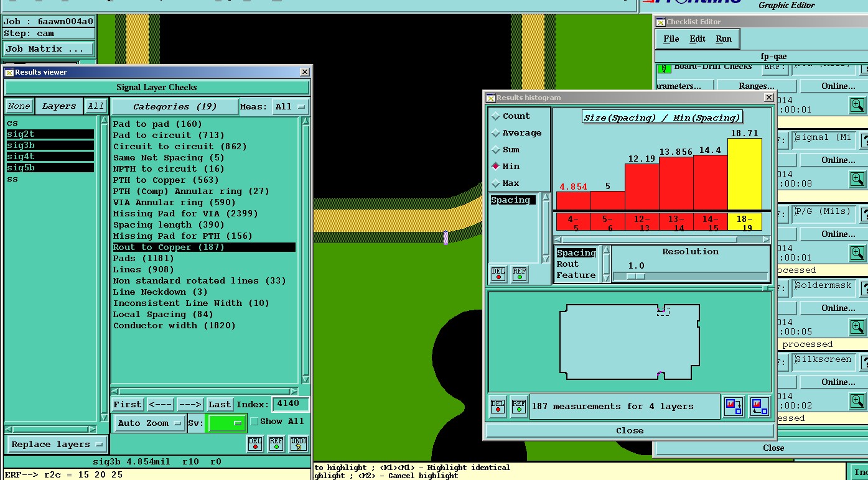Open Online... options for P/G check
This screenshot has width=868, height=480.
[x=834, y=234]
